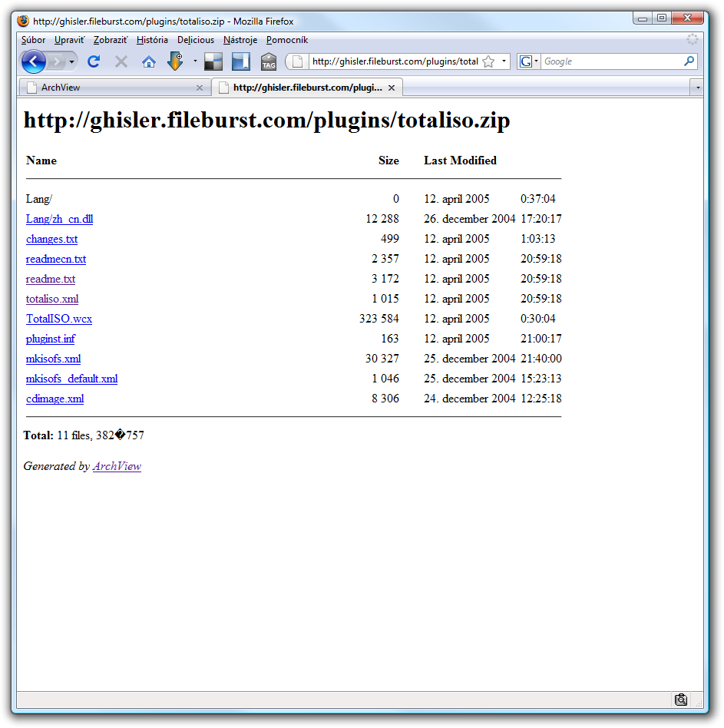This screenshot has height=728, width=724.
Task: Open the História menu
Action: [x=152, y=40]
